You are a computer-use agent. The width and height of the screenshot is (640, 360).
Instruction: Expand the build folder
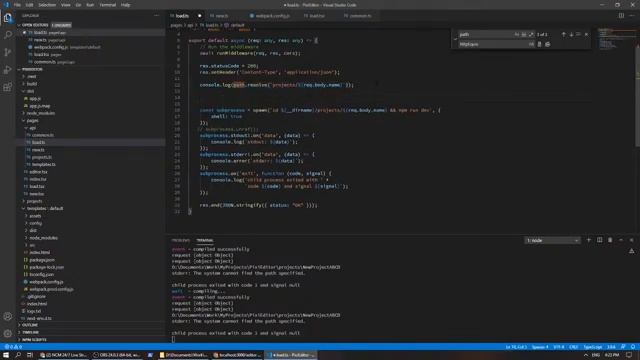point(31,84)
